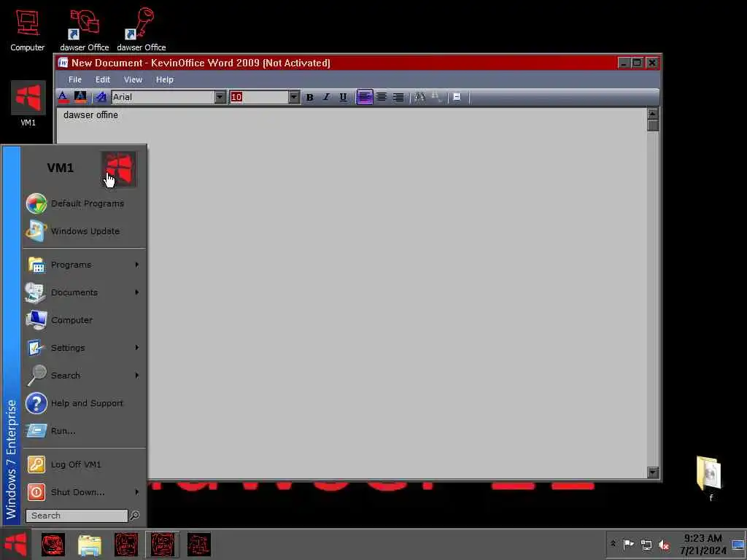Open Windows Update from Start menu

tap(85, 231)
